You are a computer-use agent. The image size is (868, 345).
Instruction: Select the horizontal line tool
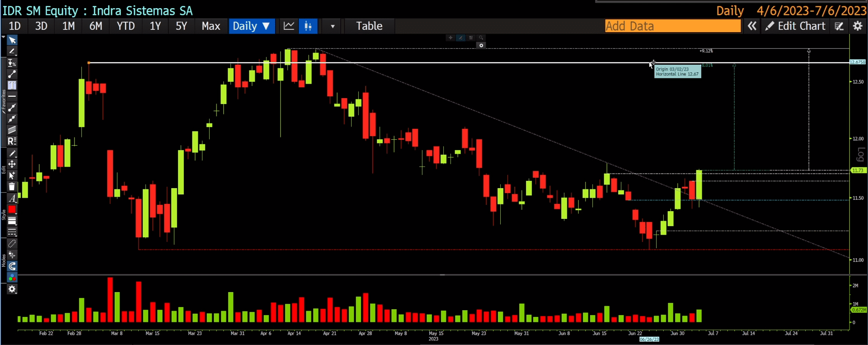click(x=12, y=96)
